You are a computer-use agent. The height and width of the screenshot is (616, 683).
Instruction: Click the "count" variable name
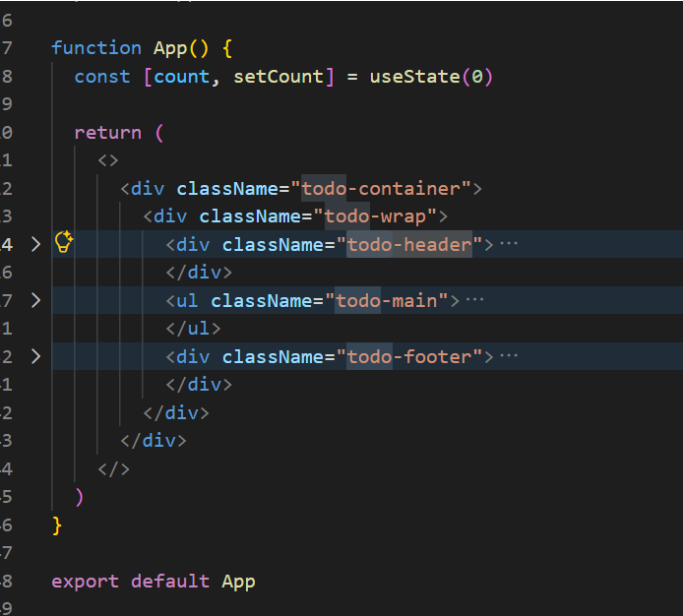click(x=182, y=77)
